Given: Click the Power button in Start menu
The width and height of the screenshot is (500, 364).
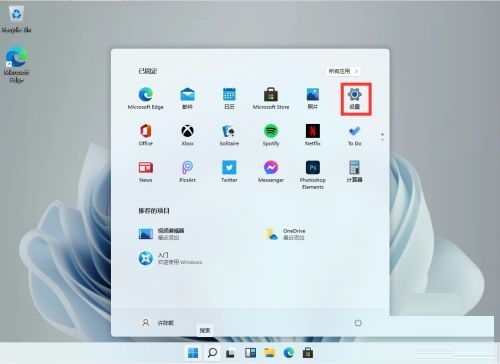Looking at the screenshot, I should click(x=358, y=323).
